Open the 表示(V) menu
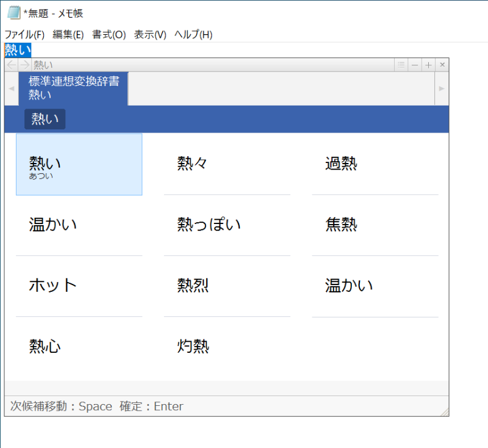The height and width of the screenshot is (448, 488). (x=150, y=35)
